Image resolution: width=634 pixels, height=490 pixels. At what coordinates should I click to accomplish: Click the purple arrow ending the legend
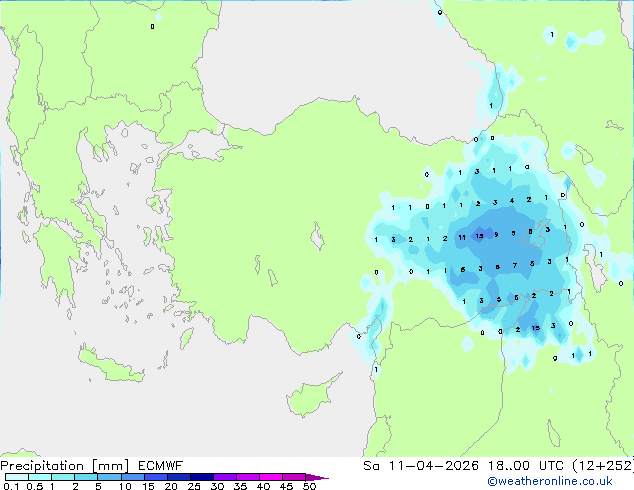click(317, 477)
